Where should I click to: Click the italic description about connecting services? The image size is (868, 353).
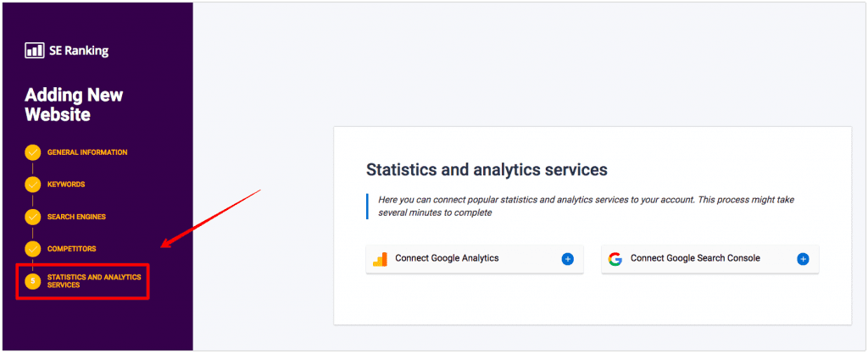tap(587, 206)
